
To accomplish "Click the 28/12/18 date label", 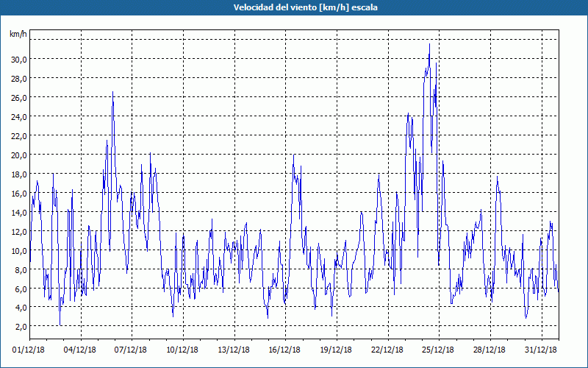I will click(x=490, y=350).
